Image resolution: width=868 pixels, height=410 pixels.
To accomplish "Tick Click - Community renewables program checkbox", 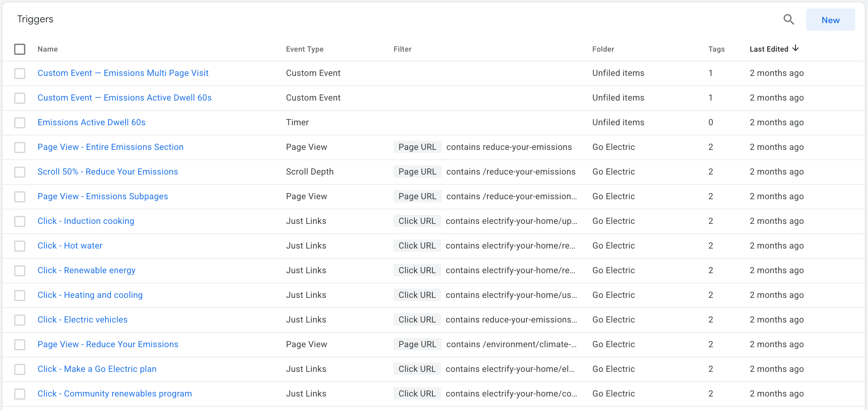I will [x=20, y=394].
